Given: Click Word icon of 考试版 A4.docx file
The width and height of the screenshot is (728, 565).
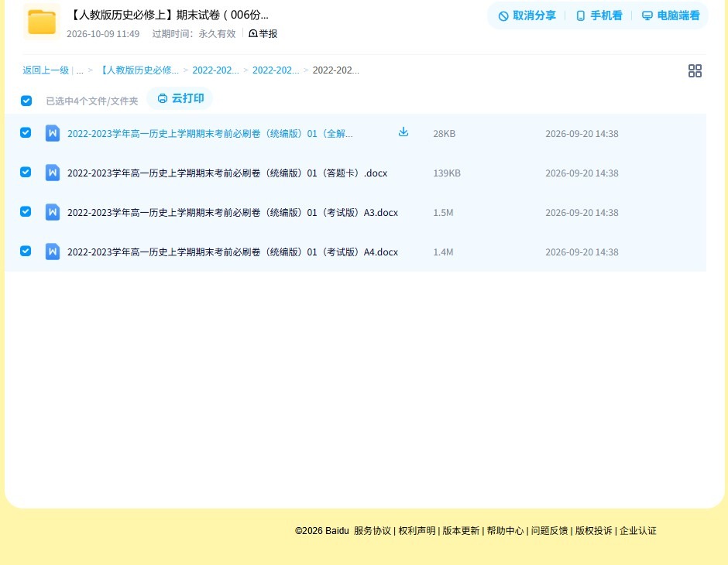Looking at the screenshot, I should point(53,252).
